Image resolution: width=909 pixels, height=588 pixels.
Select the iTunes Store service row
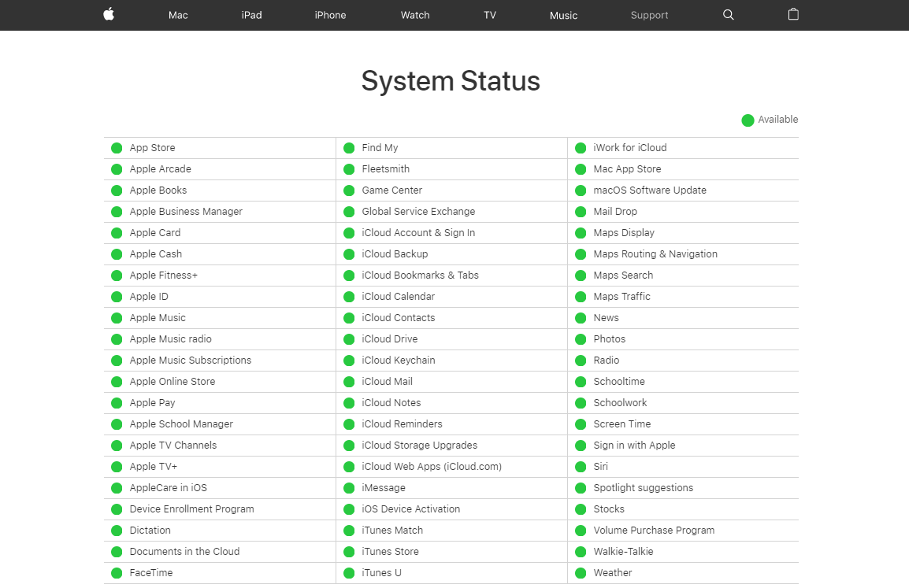click(x=388, y=551)
